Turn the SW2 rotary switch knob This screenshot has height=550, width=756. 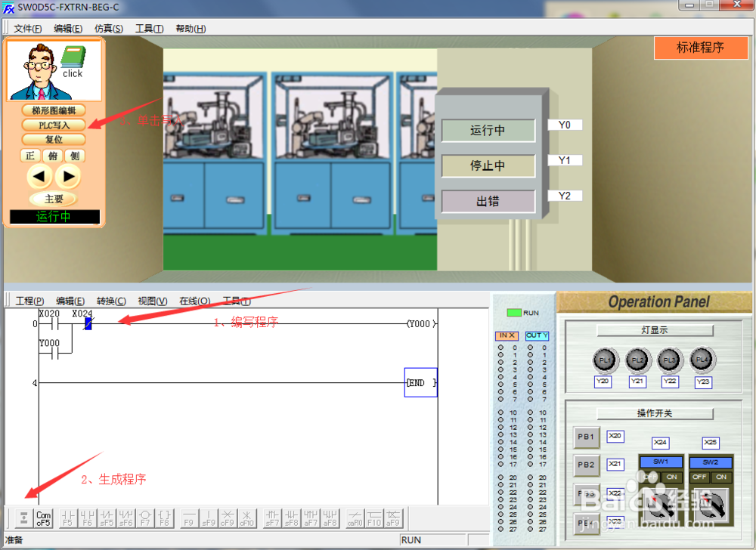pos(711,504)
